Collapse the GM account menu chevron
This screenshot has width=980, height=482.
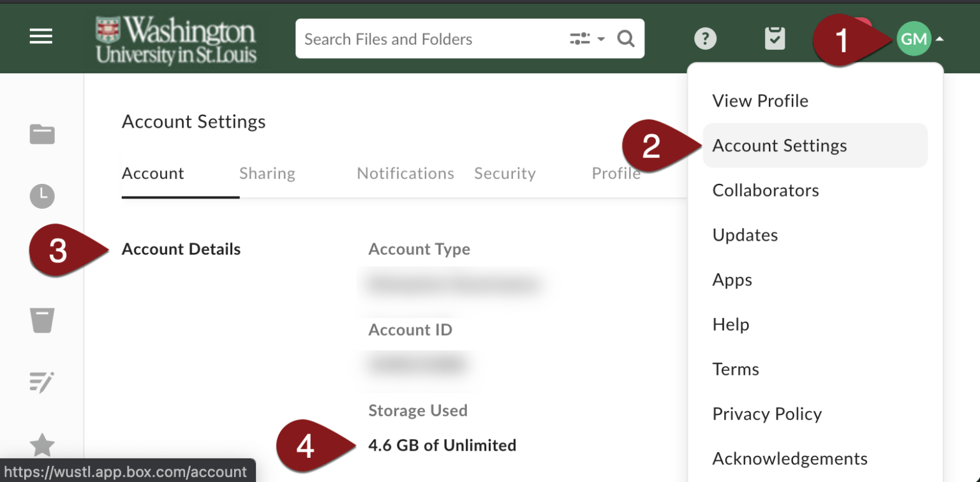coord(939,38)
